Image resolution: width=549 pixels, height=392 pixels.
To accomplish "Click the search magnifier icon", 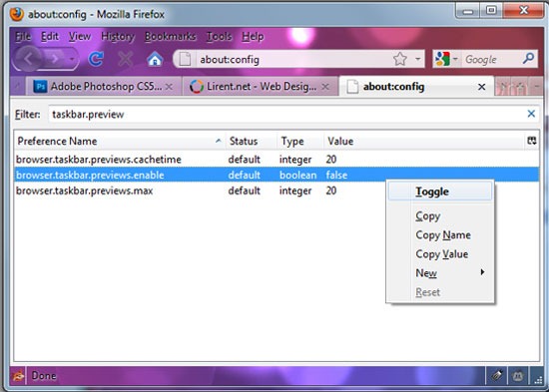I will tap(528, 59).
